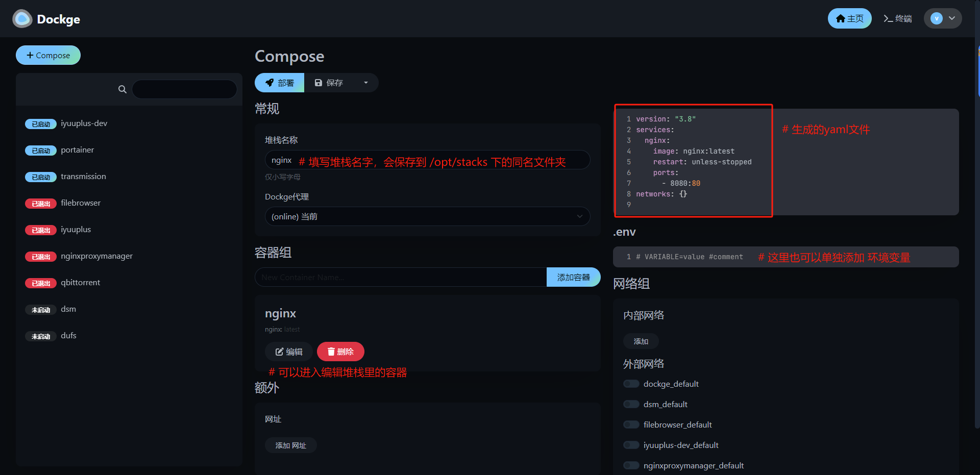Click the edit pencil icon on nginx container
The width and height of the screenshot is (980, 475).
coord(279,352)
